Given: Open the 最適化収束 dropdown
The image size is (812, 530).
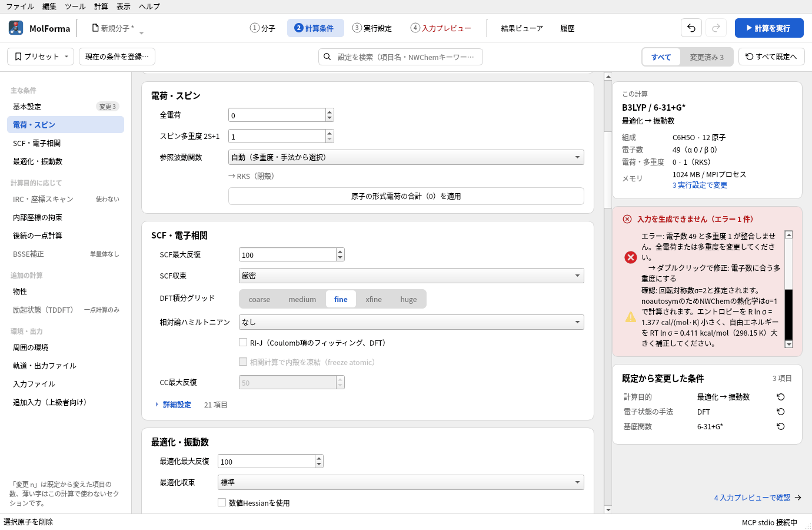Looking at the screenshot, I should (x=401, y=482).
